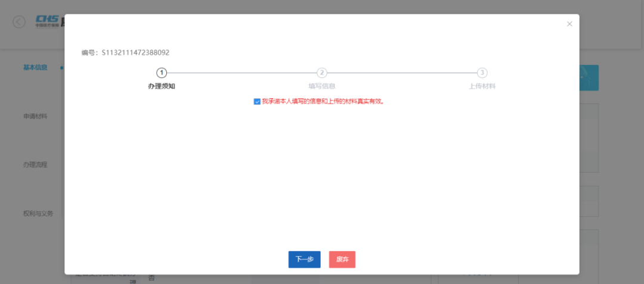Image resolution: width=644 pixels, height=284 pixels.
Task: Close the dialog with the X icon
Action: pyautogui.click(x=569, y=24)
